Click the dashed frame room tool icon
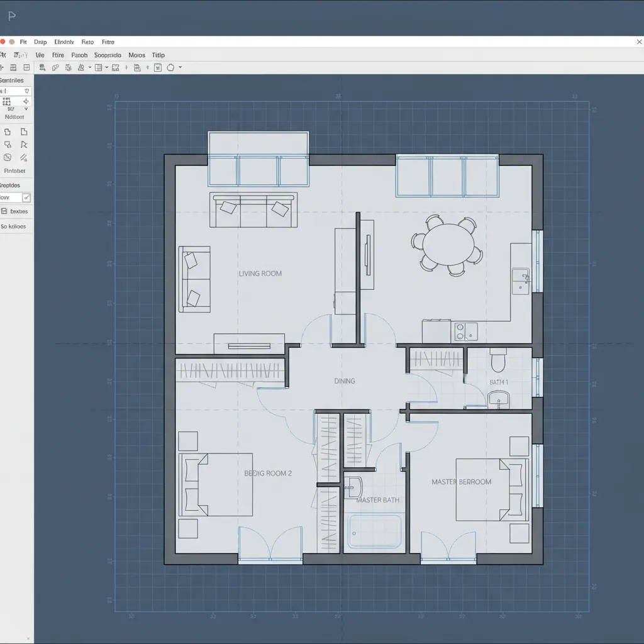The width and height of the screenshot is (644, 644). coord(116,68)
